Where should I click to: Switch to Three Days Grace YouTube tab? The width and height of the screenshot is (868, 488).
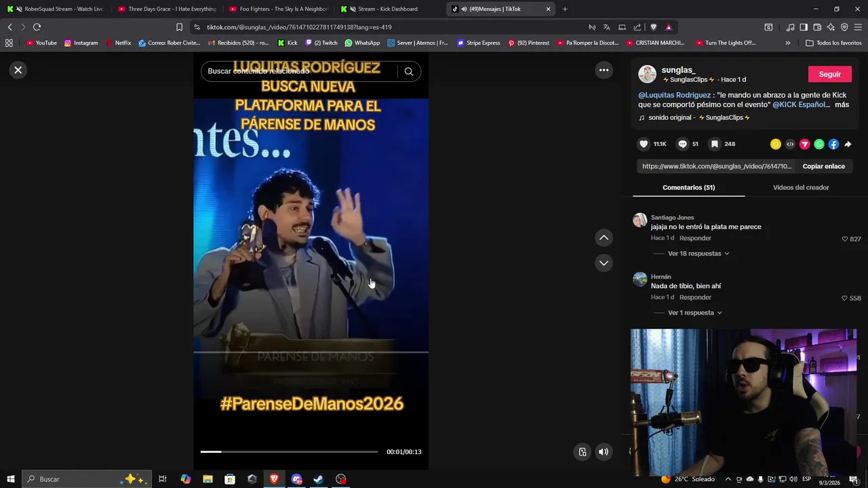[167, 9]
